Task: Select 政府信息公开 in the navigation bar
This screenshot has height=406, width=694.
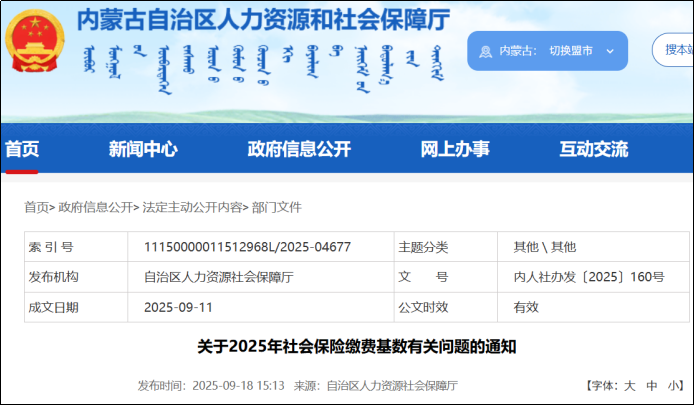Action: pos(299,149)
